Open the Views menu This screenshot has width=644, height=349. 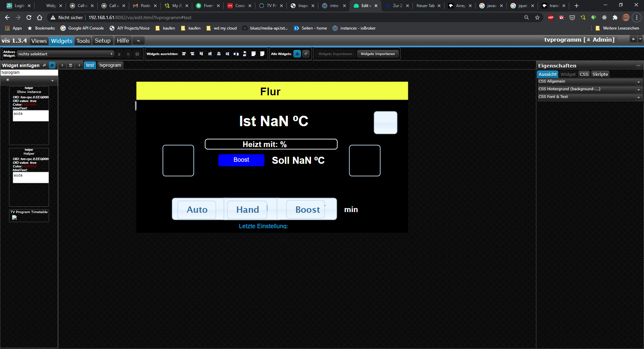(39, 41)
